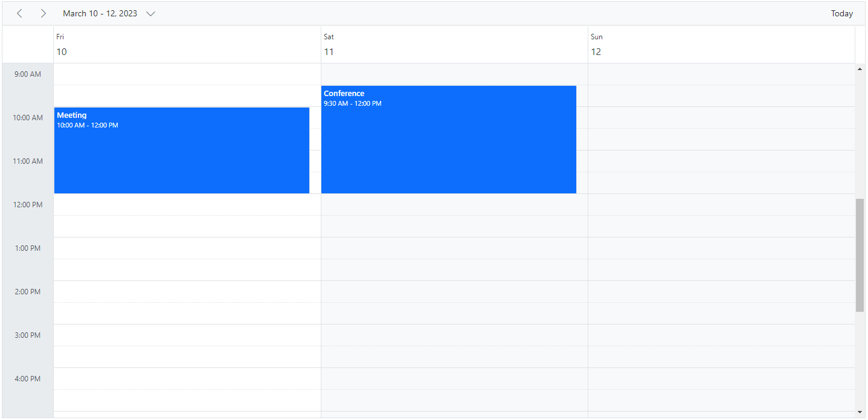Select Friday 1:00 PM time slot

pyautogui.click(x=187, y=248)
